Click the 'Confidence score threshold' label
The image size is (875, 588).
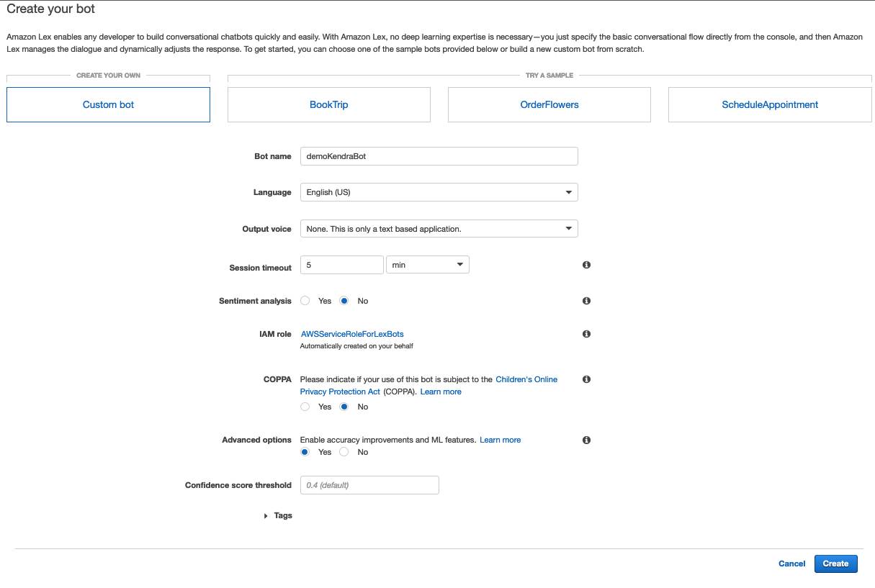coord(238,485)
